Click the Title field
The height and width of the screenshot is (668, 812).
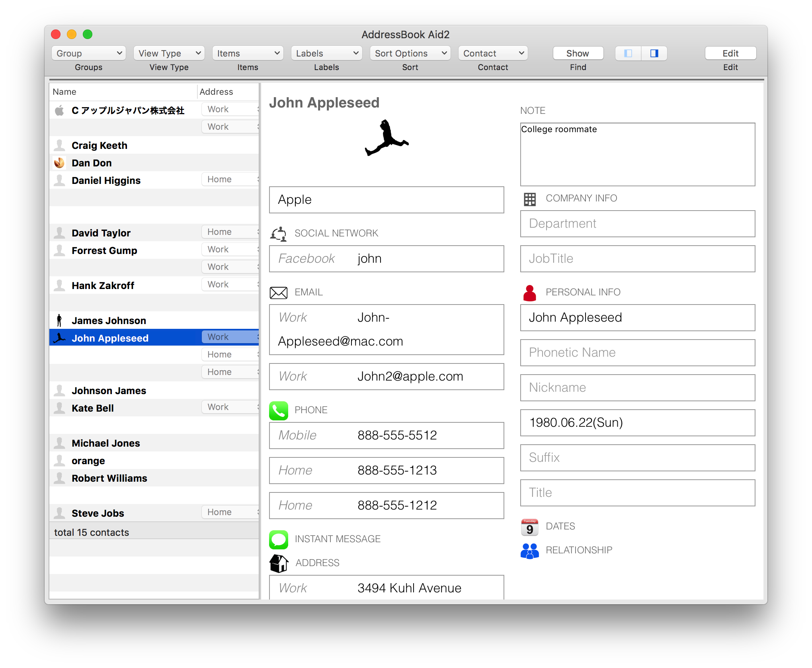click(x=638, y=493)
